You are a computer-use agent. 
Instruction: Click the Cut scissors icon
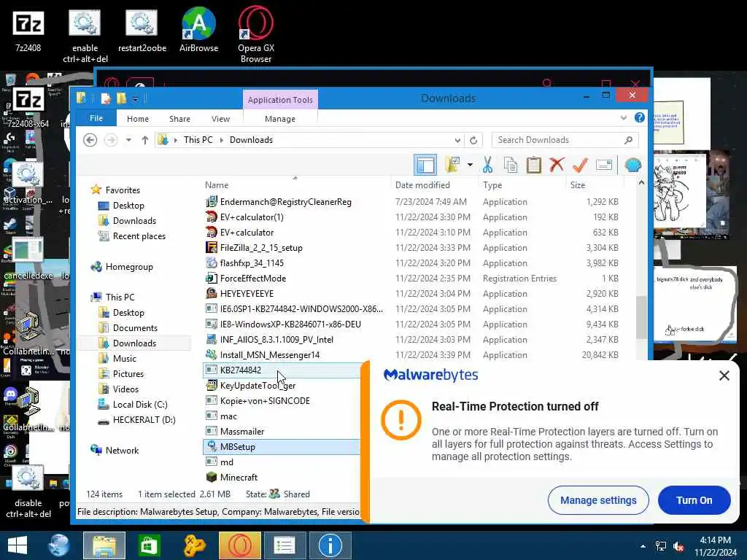tap(487, 166)
